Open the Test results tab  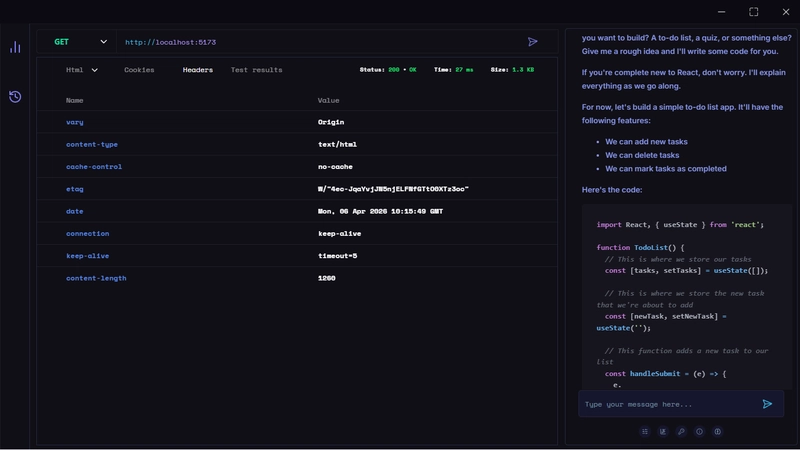(x=256, y=70)
